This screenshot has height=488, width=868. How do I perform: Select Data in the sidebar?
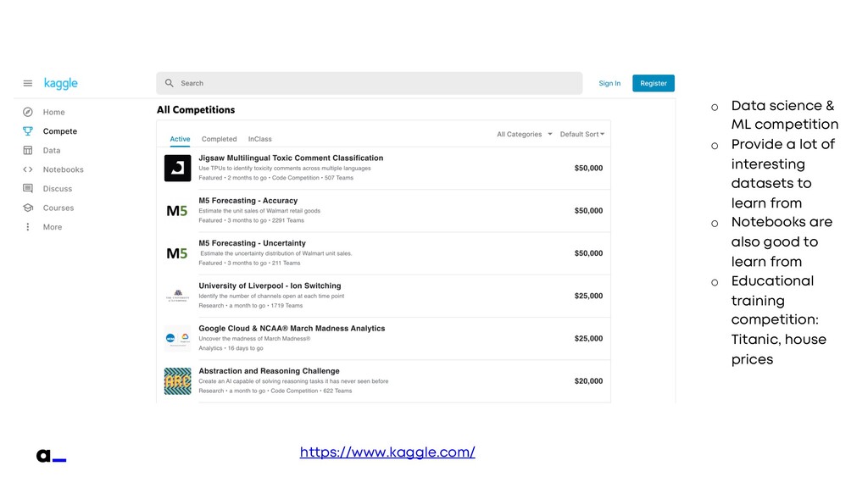pyautogui.click(x=52, y=151)
